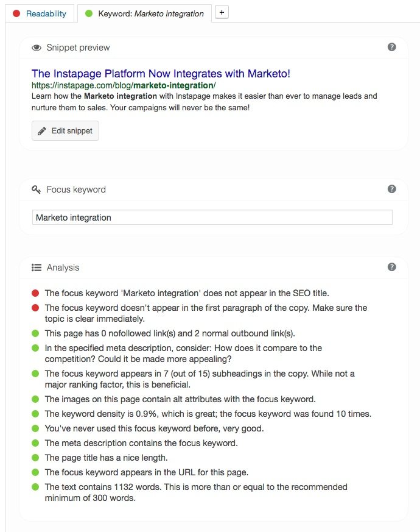Click the eye icon beside Snippet preview
Screen dimensions: 420x532
coord(37,48)
